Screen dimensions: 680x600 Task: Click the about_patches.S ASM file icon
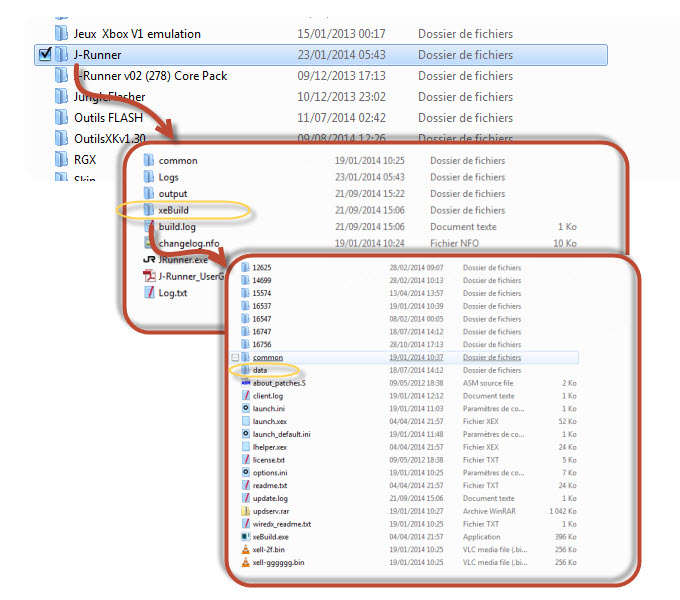(x=245, y=383)
